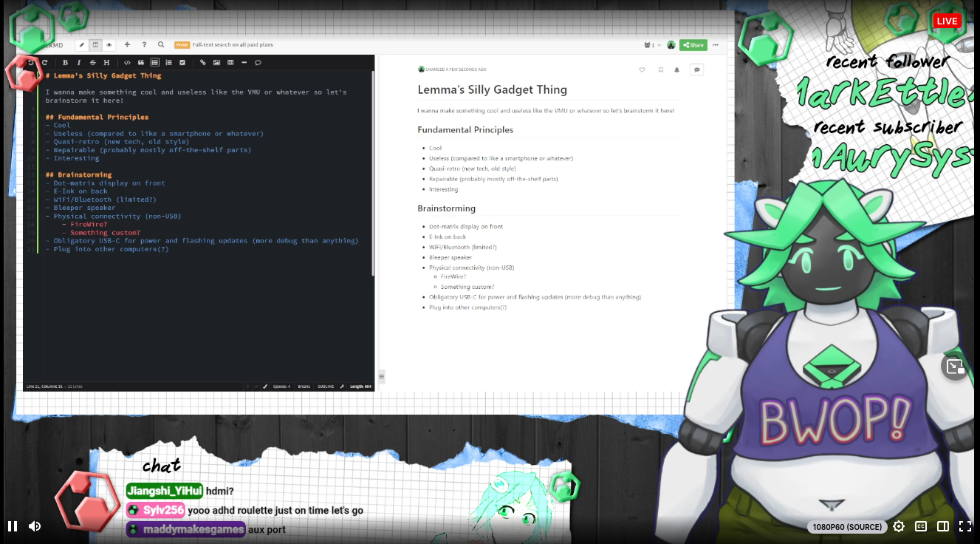Click the brush theme icon in status bar
Image resolution: width=980 pixels, height=544 pixels.
pyautogui.click(x=265, y=387)
